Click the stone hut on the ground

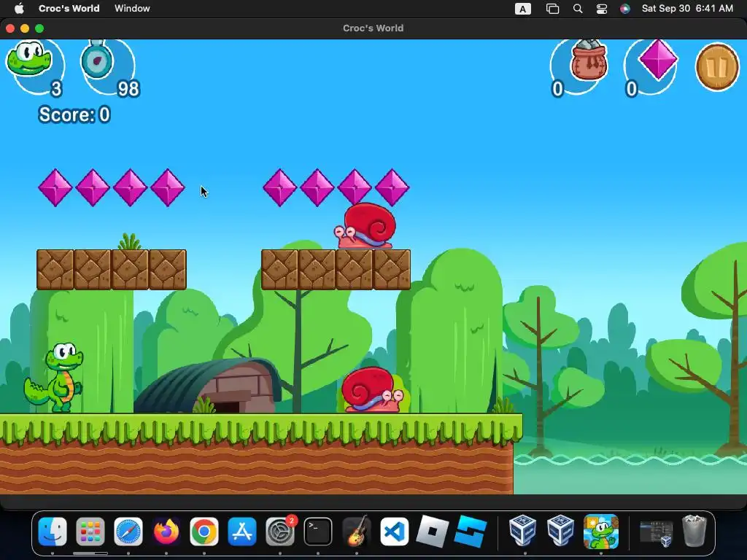click(208, 386)
